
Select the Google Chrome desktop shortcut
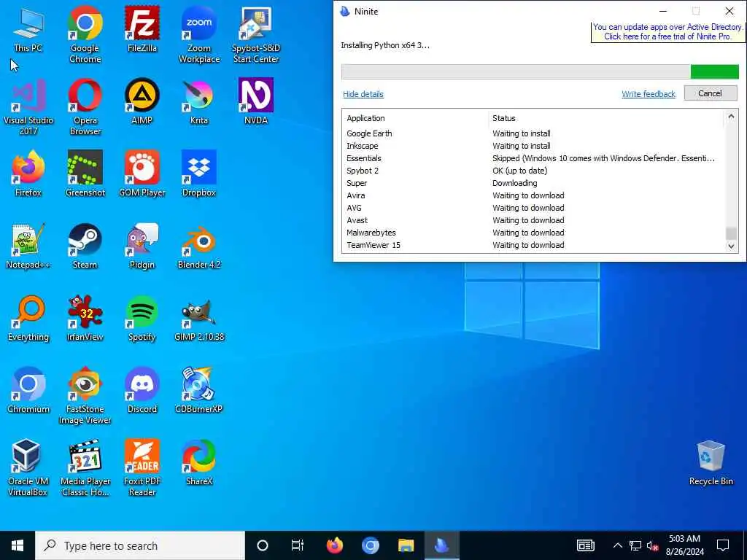(x=85, y=35)
